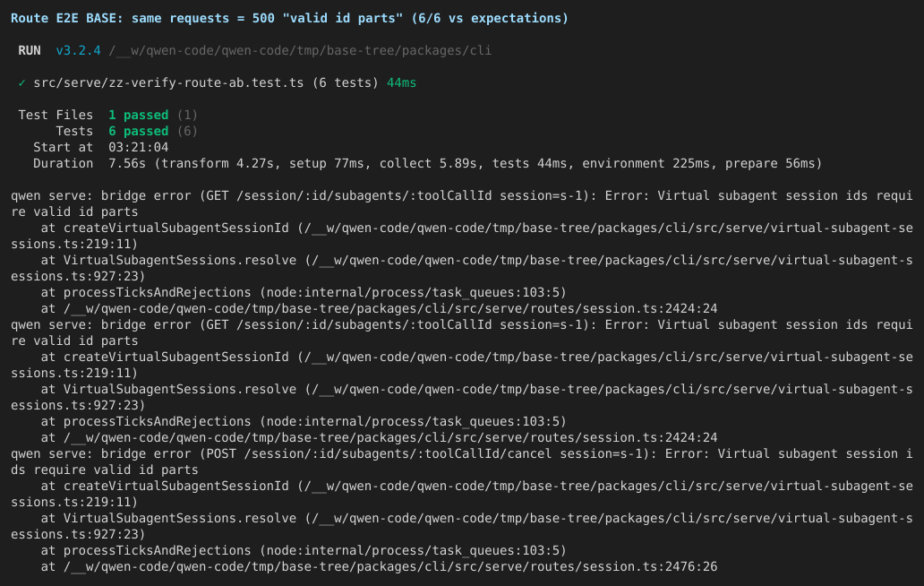This screenshot has width=924, height=586.
Task: Click the '1 passed' Test Files result
Action: [139, 115]
